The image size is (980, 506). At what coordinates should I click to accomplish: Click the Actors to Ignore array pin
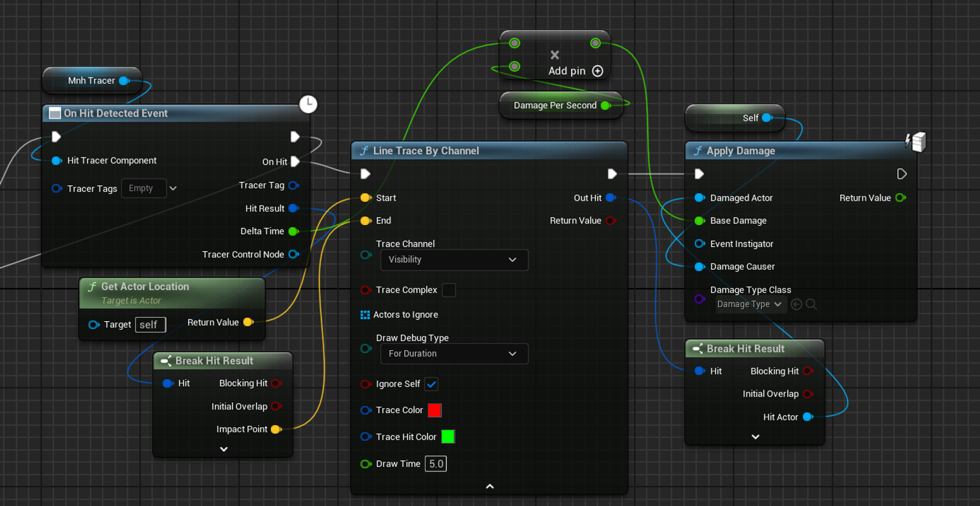[x=365, y=315]
